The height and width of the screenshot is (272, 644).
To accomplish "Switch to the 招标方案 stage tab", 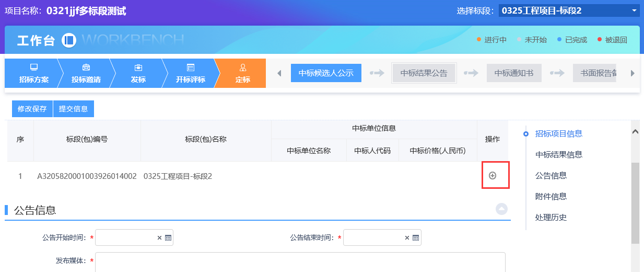I will [x=33, y=74].
